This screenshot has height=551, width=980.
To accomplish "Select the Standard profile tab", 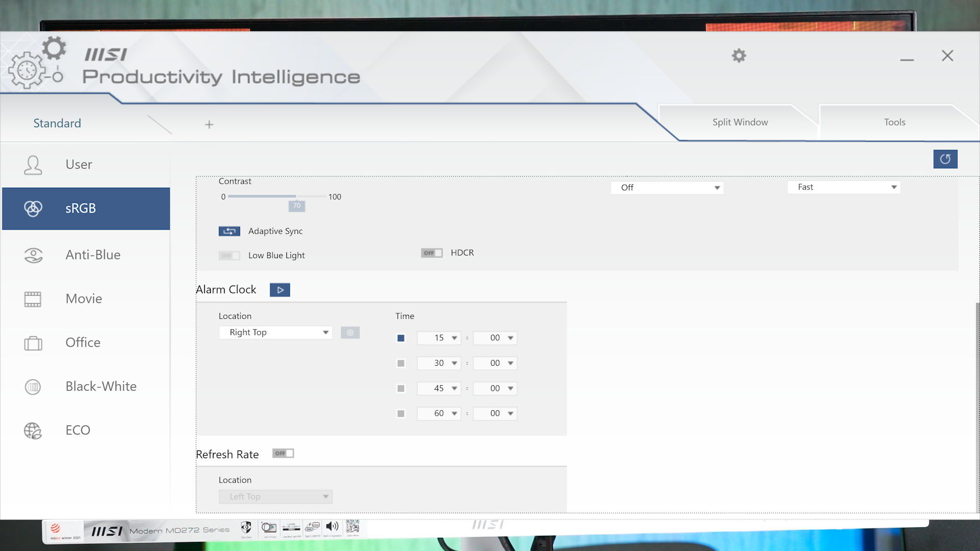I will pos(57,123).
